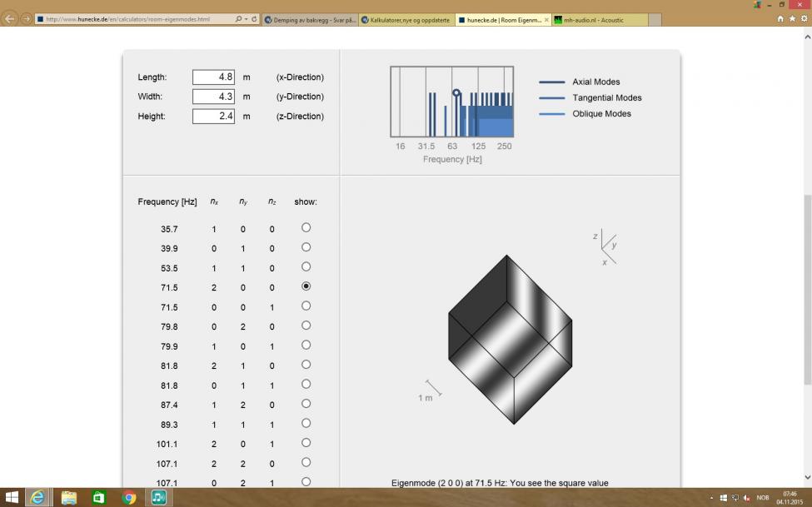Screen dimensions: 812x507
Task: Open the browser Tools gear icon
Action: click(803, 18)
